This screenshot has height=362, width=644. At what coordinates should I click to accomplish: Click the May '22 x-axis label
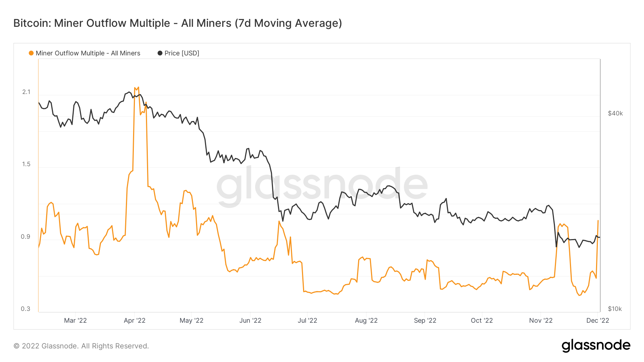tap(191, 321)
